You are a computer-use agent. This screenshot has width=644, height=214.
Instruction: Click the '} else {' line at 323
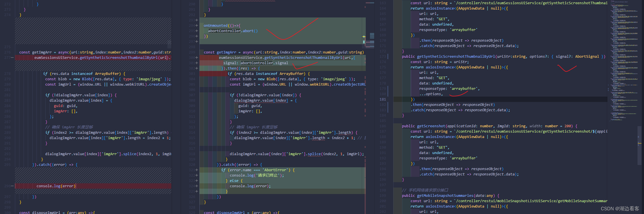pos(234,180)
